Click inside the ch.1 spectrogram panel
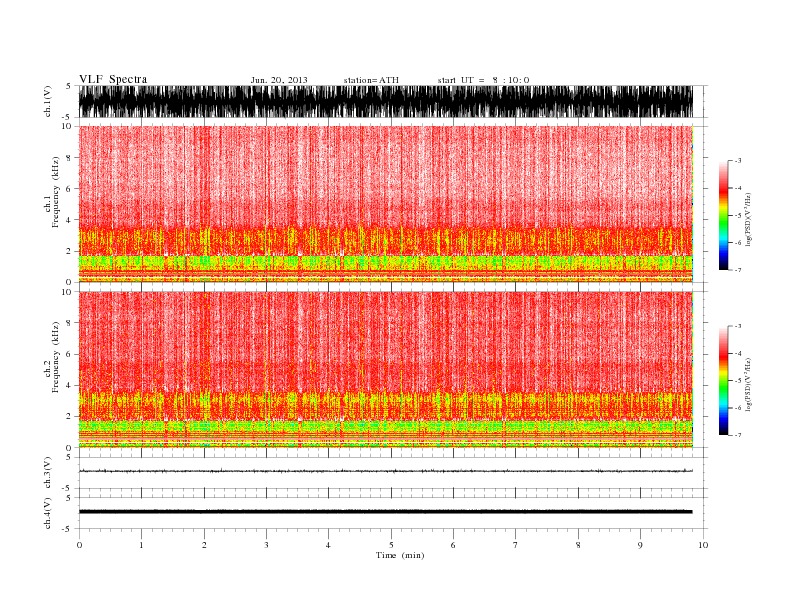This screenshot has height=612, width=792. (x=385, y=203)
